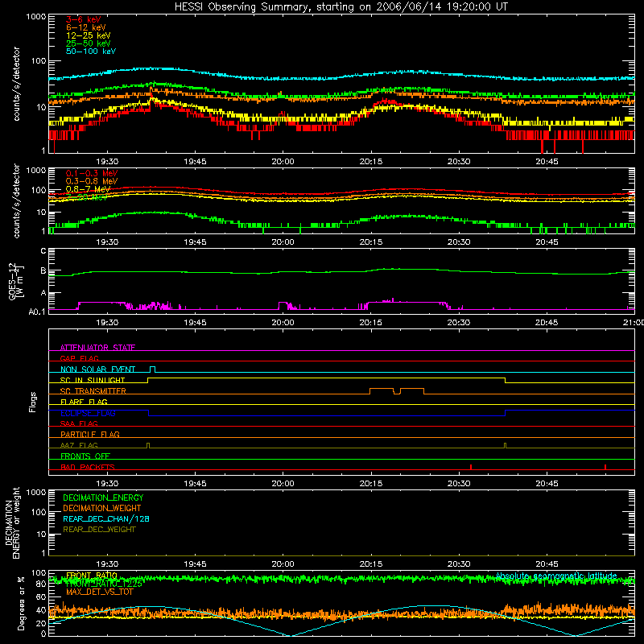The image size is (644, 644).
Task: Click the MAX_DET_VS_TOT legend label
Action: (99, 592)
